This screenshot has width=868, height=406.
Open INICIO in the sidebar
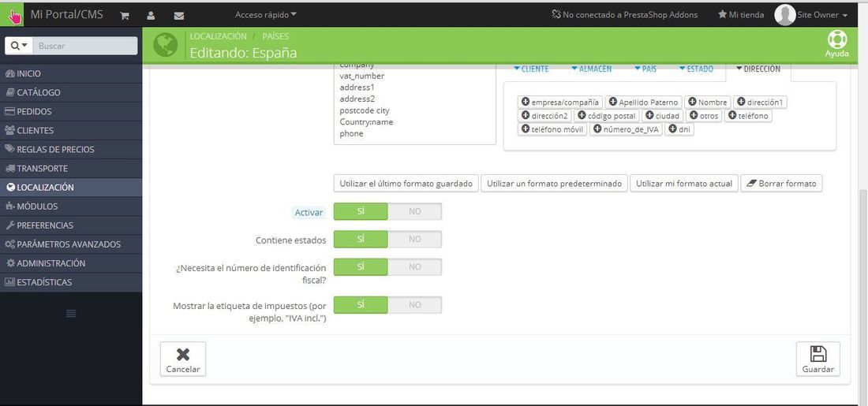point(71,73)
